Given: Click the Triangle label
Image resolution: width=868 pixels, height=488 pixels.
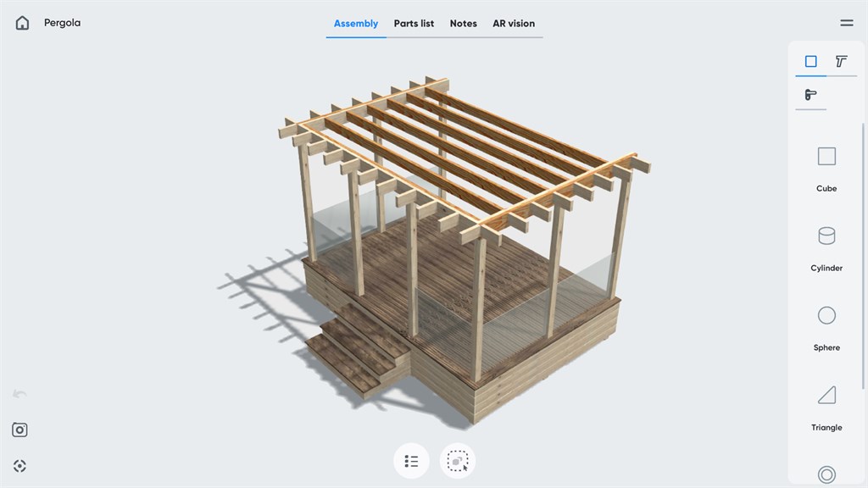Looking at the screenshot, I should [x=826, y=428].
